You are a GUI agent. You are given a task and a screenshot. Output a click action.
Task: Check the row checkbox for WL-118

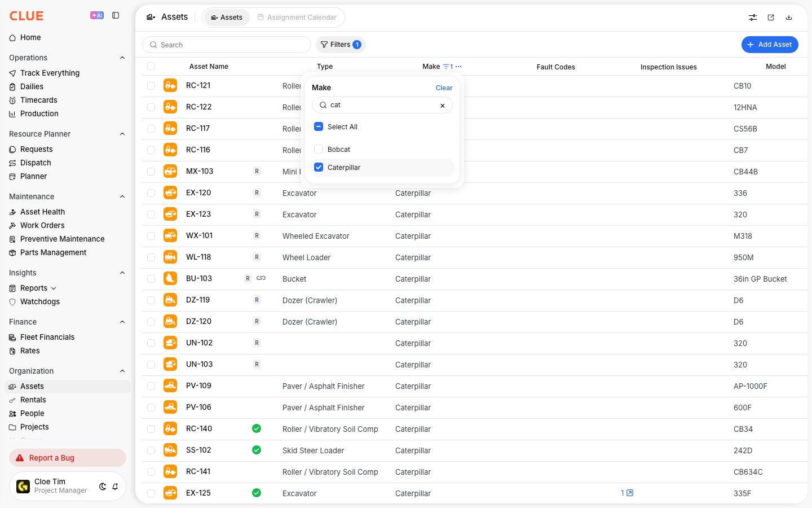click(x=151, y=257)
